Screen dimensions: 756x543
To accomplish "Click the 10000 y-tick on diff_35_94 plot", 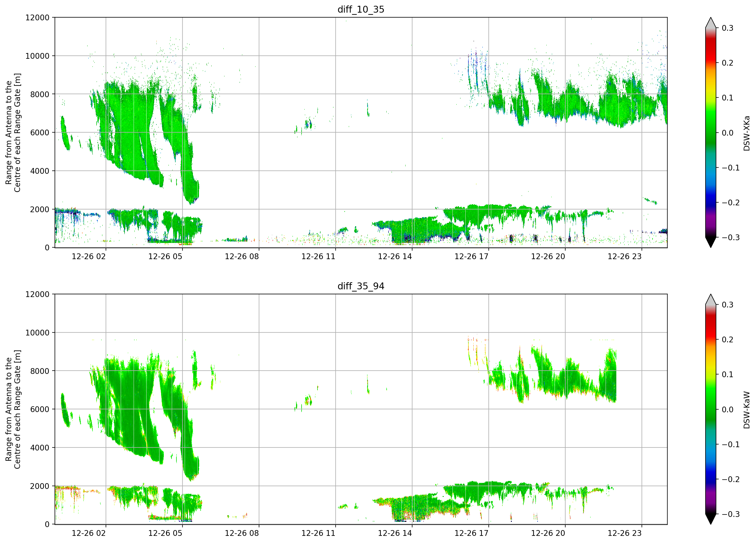I will 37,332.
